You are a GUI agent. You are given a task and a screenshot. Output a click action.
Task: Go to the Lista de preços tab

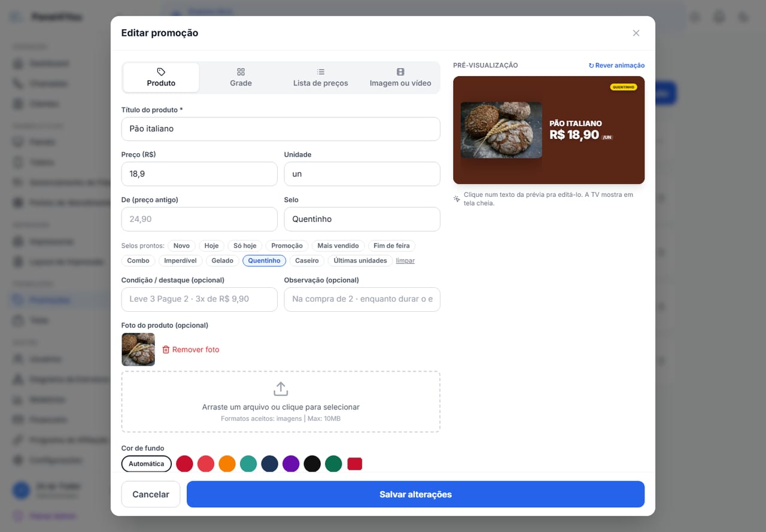click(x=320, y=78)
